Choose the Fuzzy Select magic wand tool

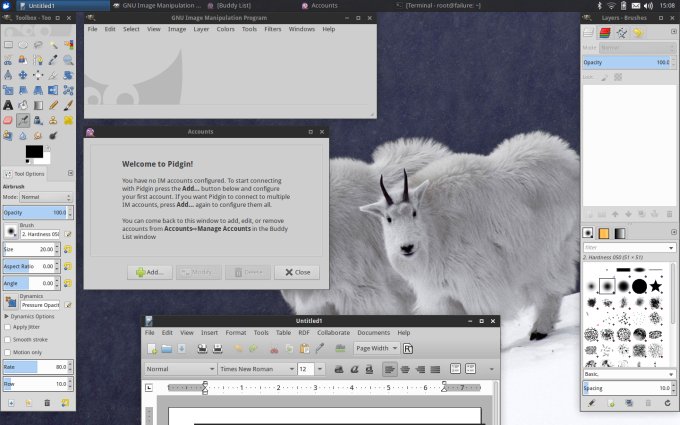click(53, 45)
